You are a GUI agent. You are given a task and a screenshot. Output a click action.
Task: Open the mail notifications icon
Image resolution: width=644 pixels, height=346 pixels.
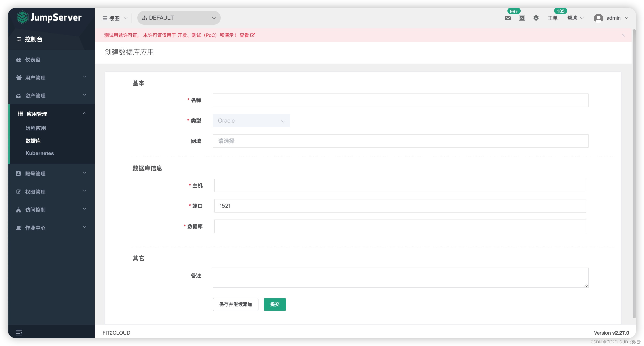pos(508,18)
